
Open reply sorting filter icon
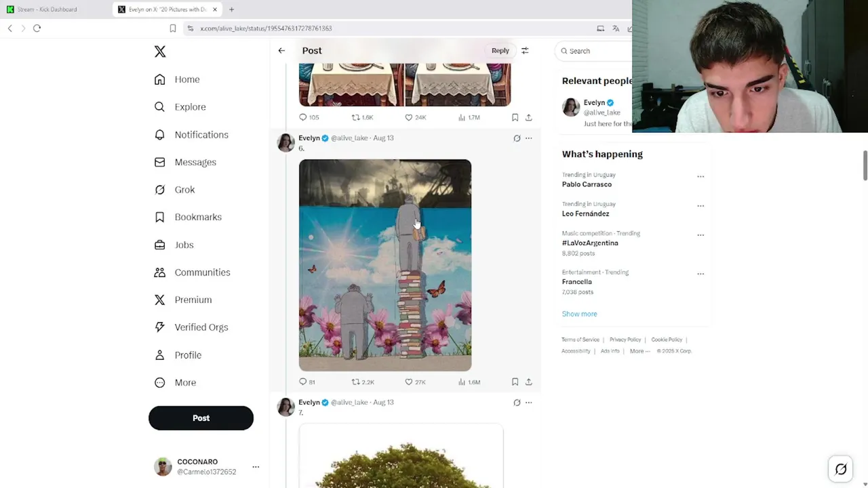(525, 51)
